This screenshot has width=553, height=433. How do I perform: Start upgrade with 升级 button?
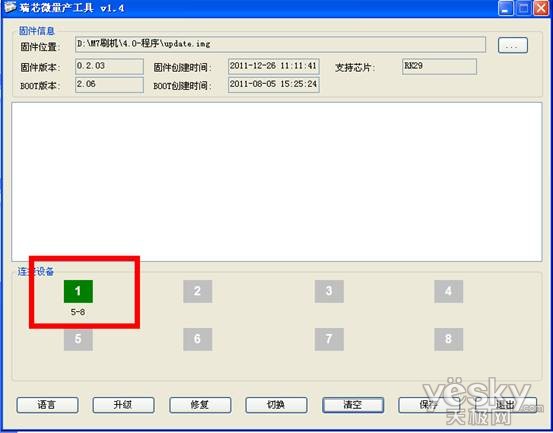click(x=123, y=405)
